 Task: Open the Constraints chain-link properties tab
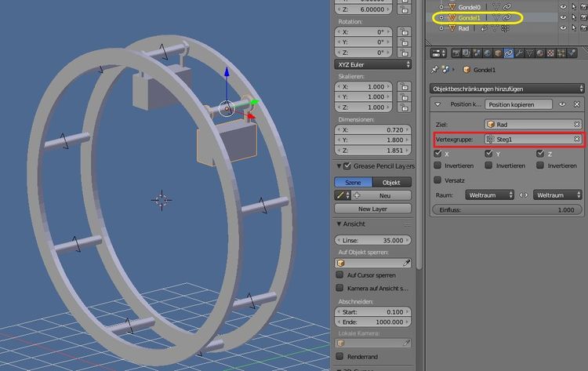508,53
